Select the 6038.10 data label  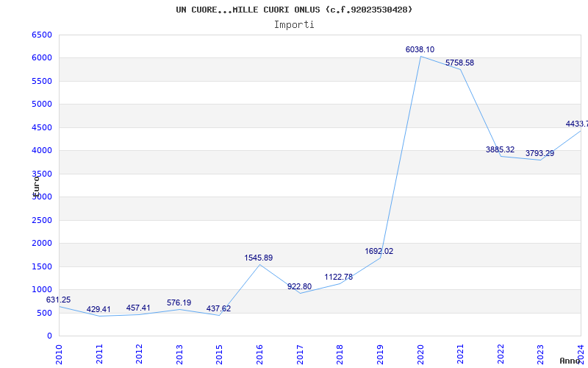pos(420,49)
